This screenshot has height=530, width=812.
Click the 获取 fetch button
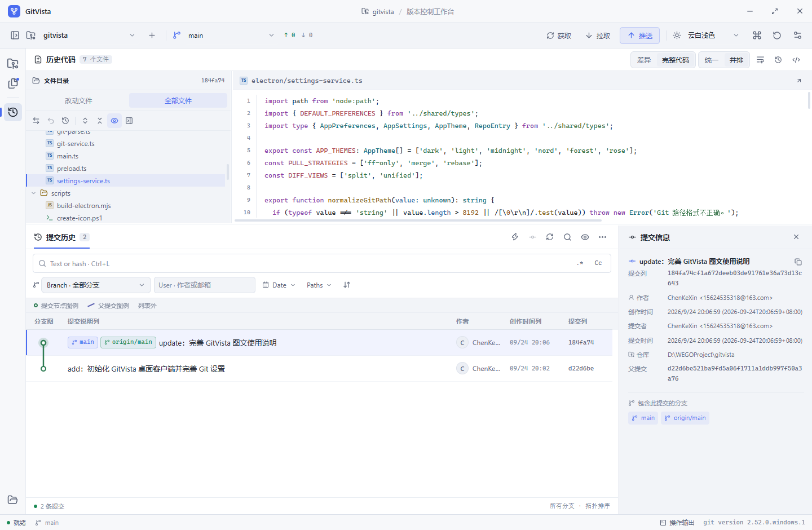(x=559, y=36)
